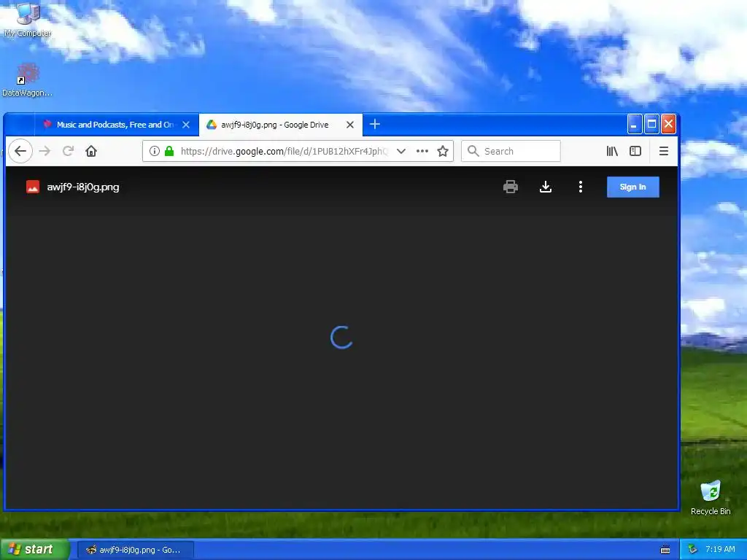This screenshot has width=747, height=560.
Task: Open the Firefox hamburger menu
Action: tap(663, 151)
